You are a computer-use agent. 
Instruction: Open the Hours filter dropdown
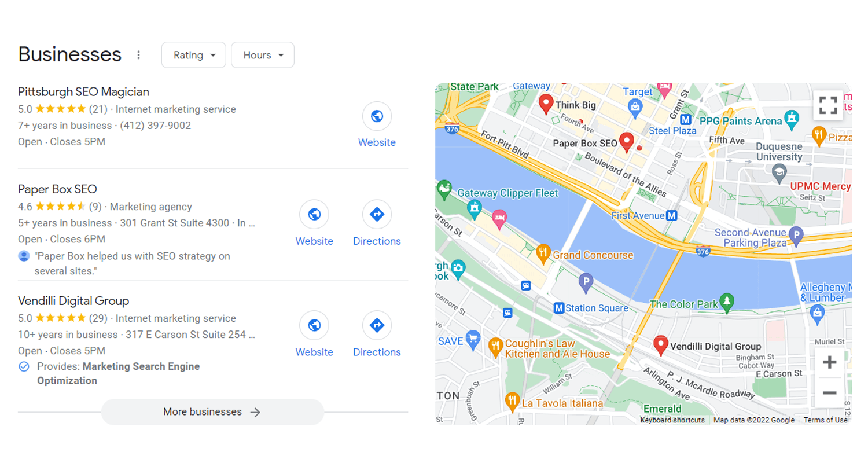(x=262, y=55)
